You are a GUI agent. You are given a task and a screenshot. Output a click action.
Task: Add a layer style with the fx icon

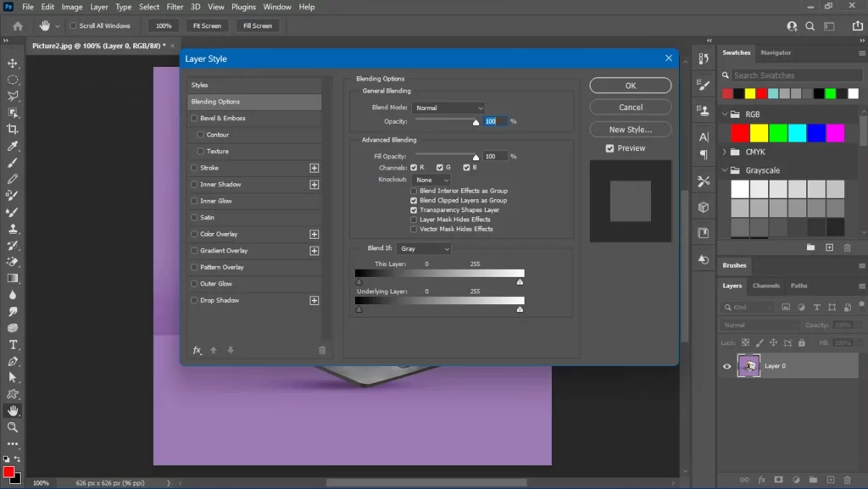point(196,349)
